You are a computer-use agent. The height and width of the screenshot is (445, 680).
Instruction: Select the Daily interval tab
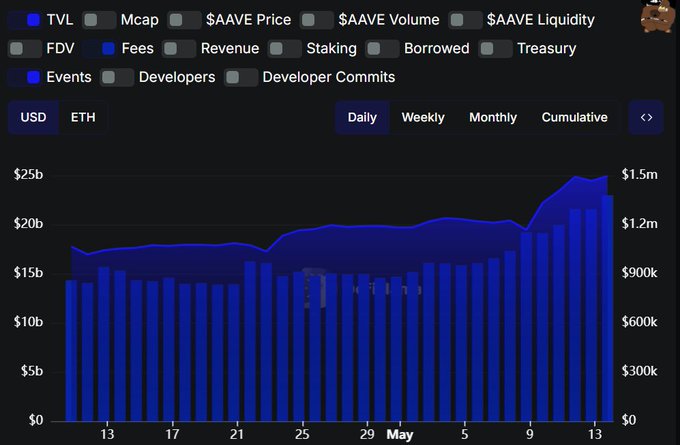pos(362,118)
